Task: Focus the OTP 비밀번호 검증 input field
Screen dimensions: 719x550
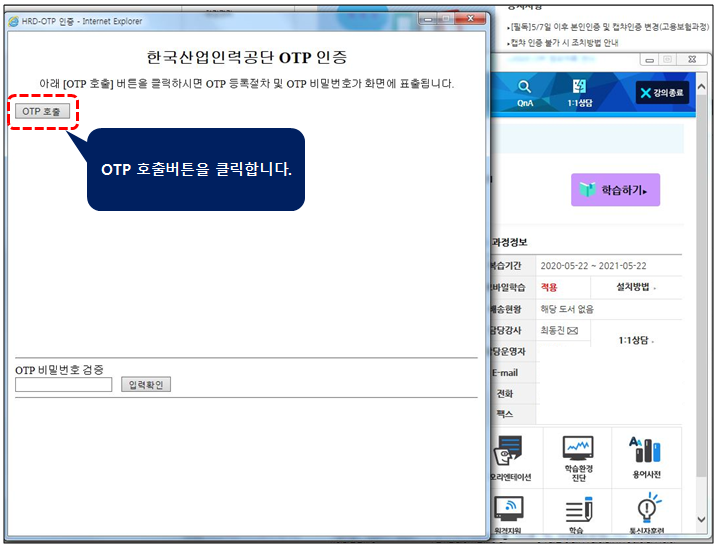Action: tap(63, 384)
